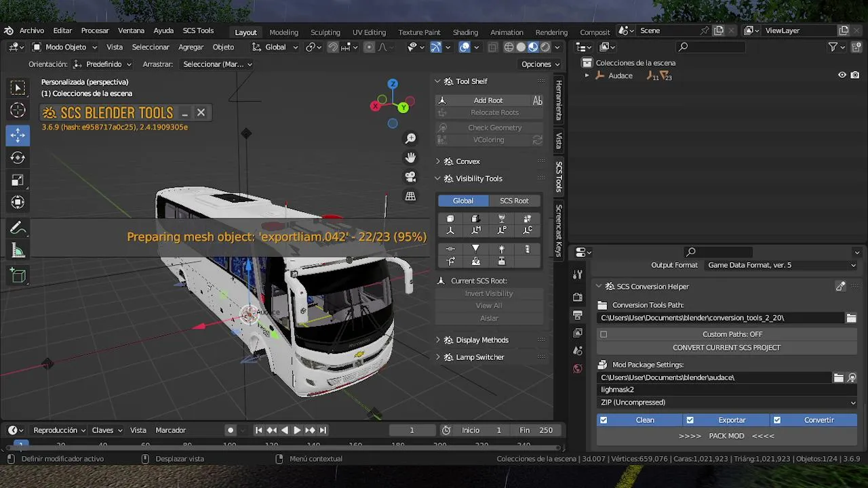Viewport: 868px width, 488px height.
Task: Toggle viewport overlays button
Action: coord(465,47)
